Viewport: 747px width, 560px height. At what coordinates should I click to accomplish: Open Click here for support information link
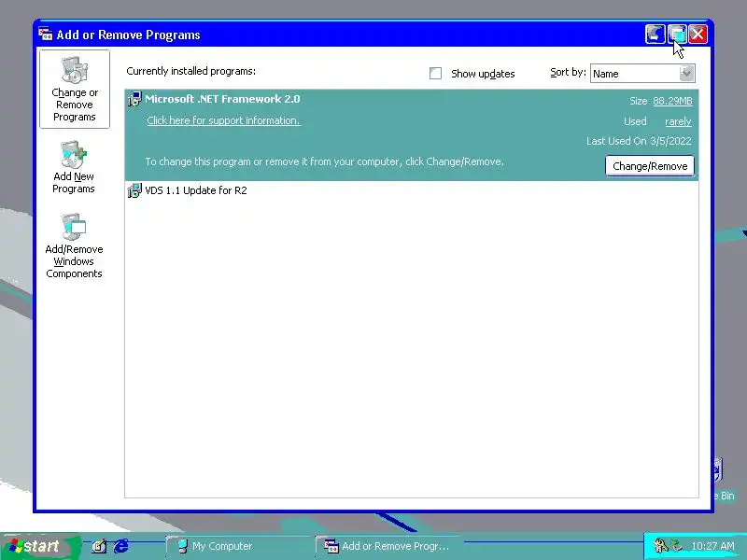223,120
